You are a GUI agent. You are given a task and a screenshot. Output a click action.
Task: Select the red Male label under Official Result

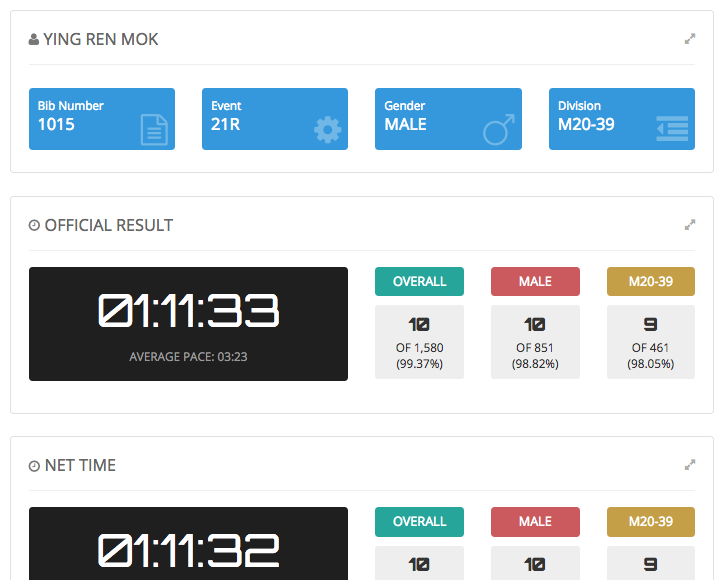(535, 281)
